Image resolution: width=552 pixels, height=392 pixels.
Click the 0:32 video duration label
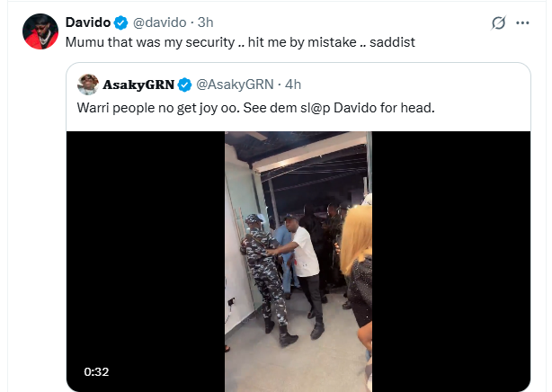97,370
